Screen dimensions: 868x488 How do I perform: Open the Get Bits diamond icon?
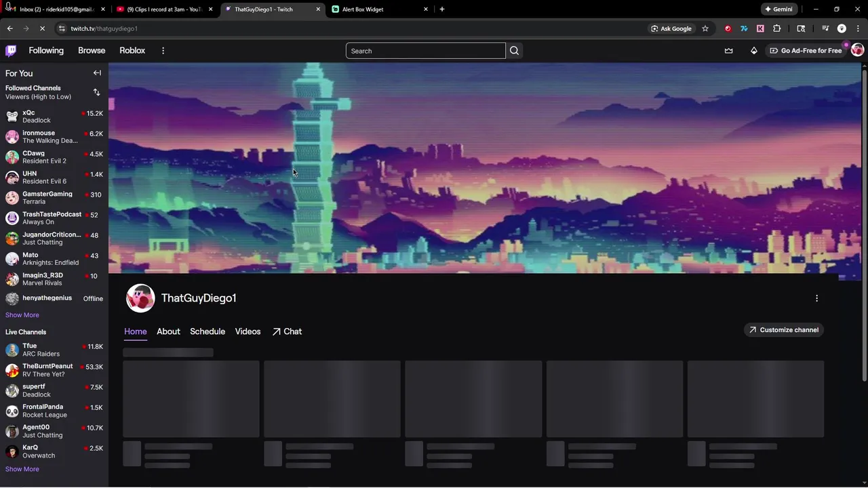pos(754,51)
